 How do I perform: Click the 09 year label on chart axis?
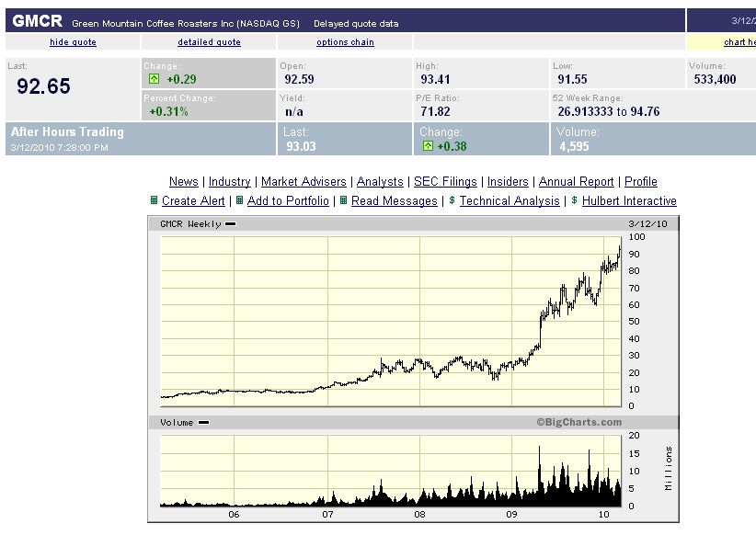(x=511, y=514)
